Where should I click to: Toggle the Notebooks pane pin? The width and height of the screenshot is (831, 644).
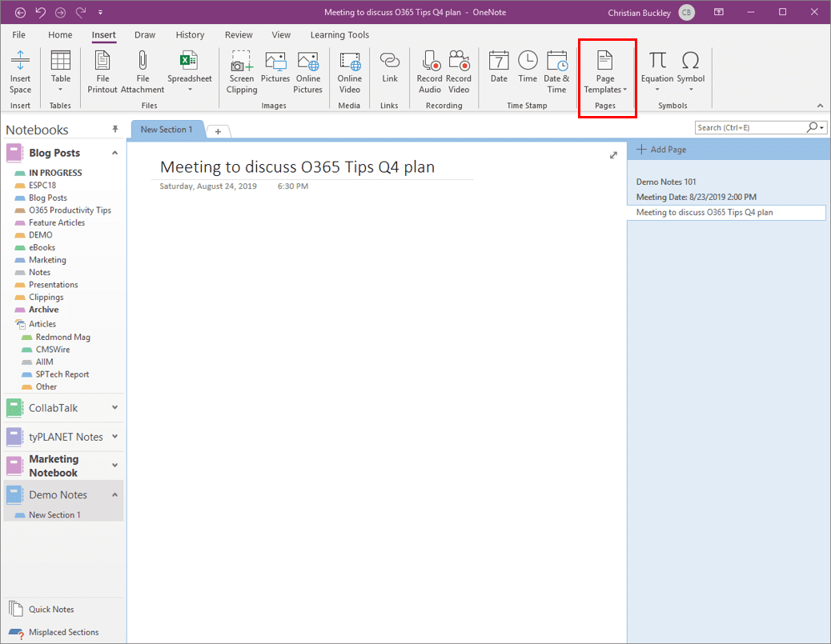[114, 129]
